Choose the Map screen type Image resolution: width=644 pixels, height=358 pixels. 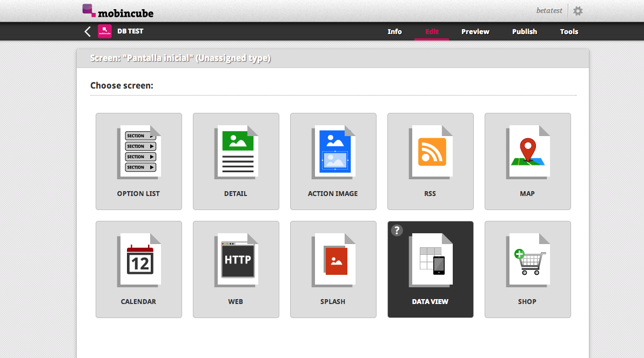click(x=528, y=161)
